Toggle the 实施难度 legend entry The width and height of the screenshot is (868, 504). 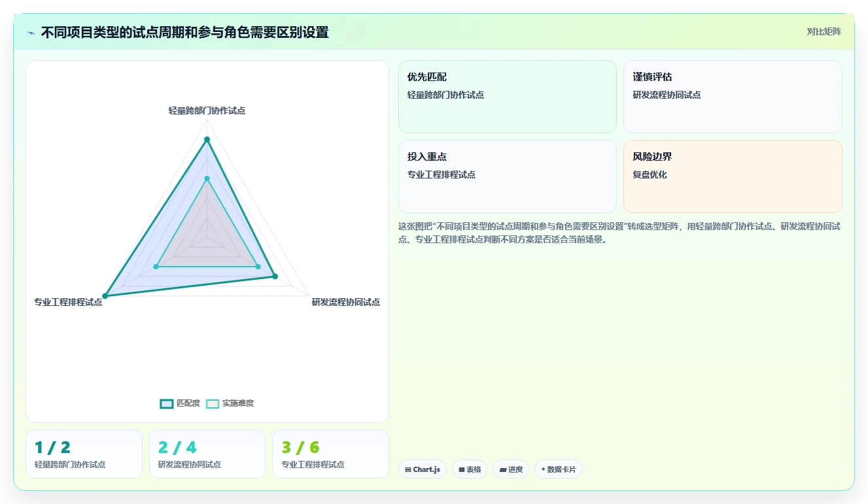click(x=230, y=403)
